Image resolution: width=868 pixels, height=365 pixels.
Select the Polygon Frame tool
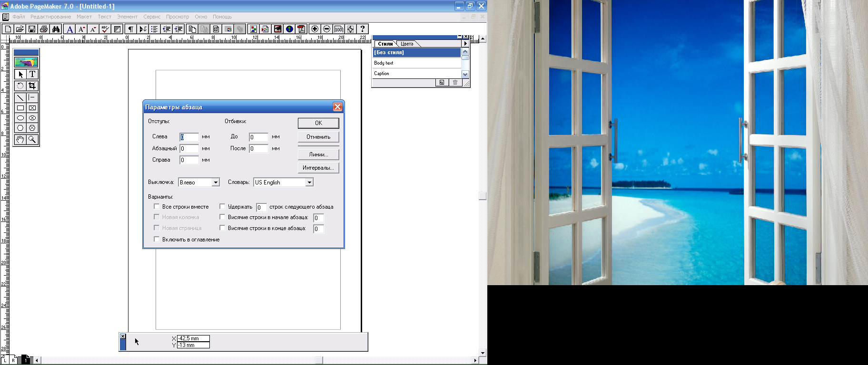pos(32,128)
